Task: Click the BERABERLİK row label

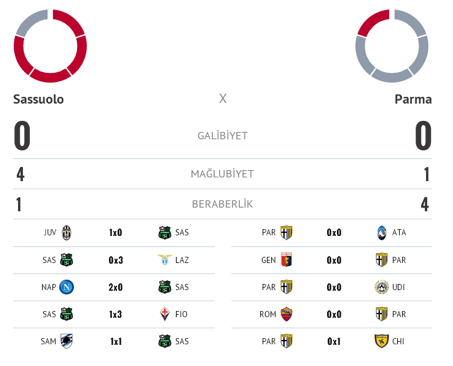Action: [x=222, y=204]
